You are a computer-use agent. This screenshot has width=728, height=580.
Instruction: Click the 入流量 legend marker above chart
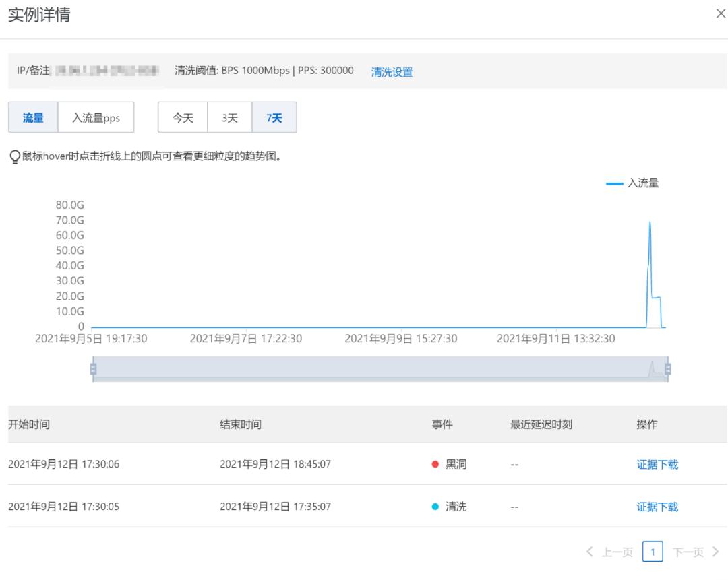tap(614, 182)
